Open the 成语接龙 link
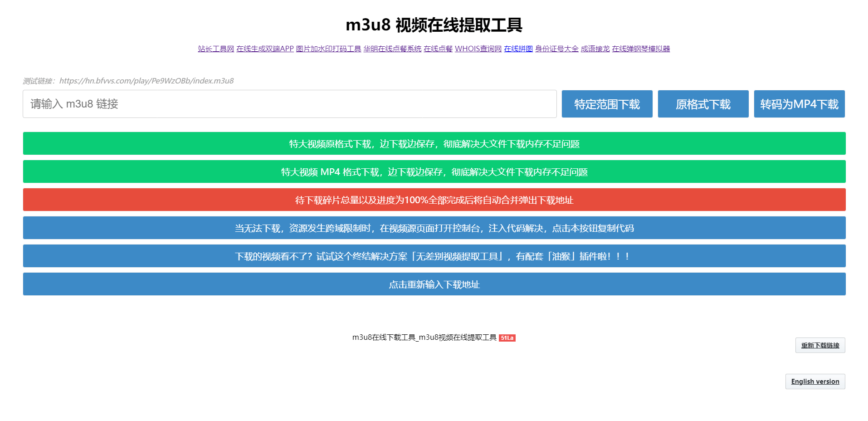This screenshot has height=421, width=868. (595, 49)
